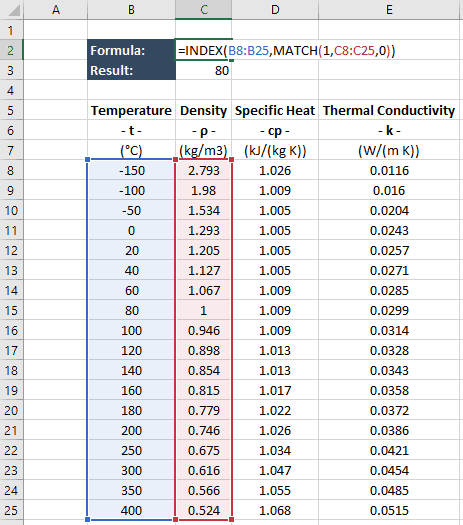
Task: Click density cell 2.793
Action: coord(204,170)
